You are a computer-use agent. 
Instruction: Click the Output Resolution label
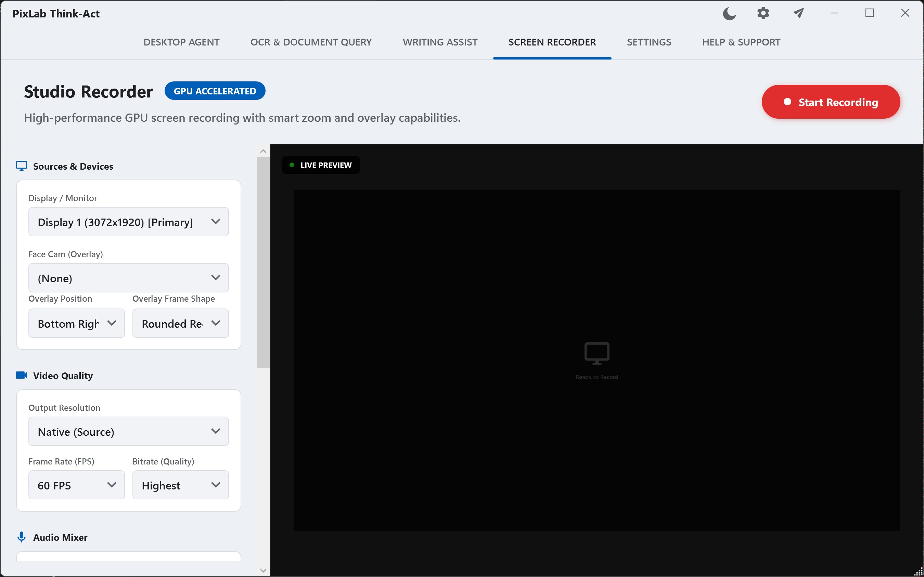tap(64, 408)
